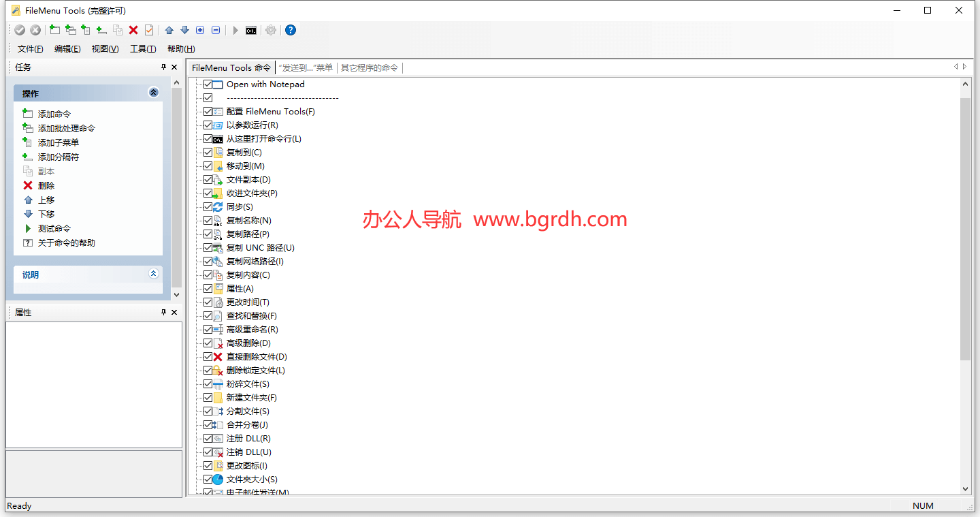This screenshot has width=980, height=517.
Task: Open FileMenu Tools settings gear icon
Action: click(270, 30)
